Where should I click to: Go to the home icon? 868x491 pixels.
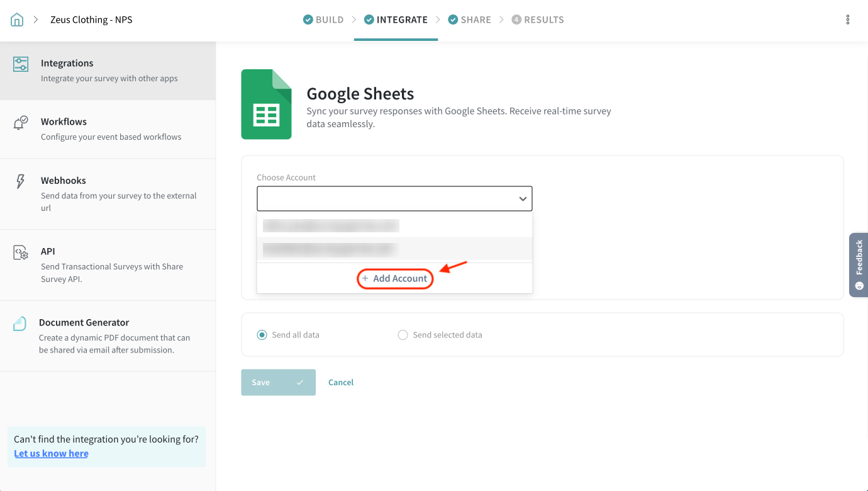[17, 20]
